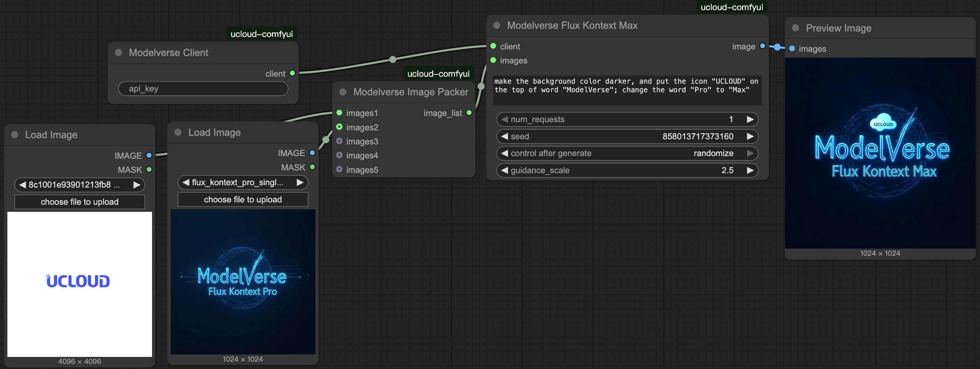Click the api_key input field

(203, 88)
